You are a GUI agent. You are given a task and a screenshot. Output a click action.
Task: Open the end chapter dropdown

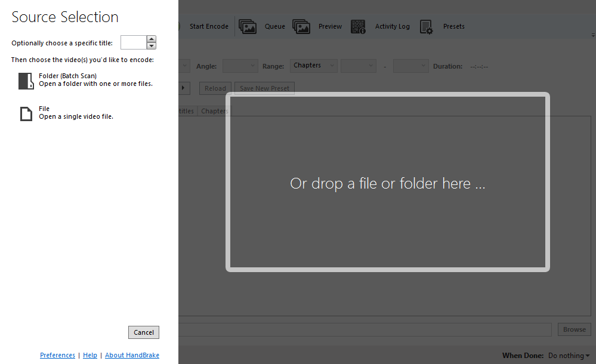(x=410, y=66)
